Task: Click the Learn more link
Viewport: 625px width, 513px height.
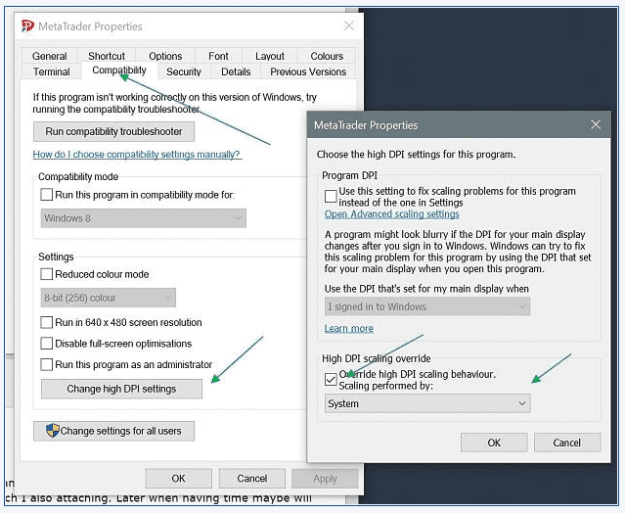Action: click(349, 328)
